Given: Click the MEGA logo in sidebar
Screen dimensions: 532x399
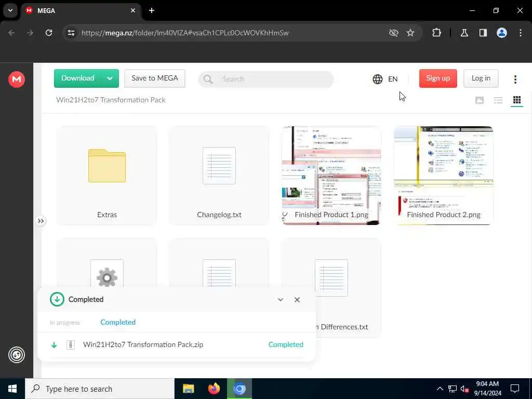Looking at the screenshot, I should [16, 79].
